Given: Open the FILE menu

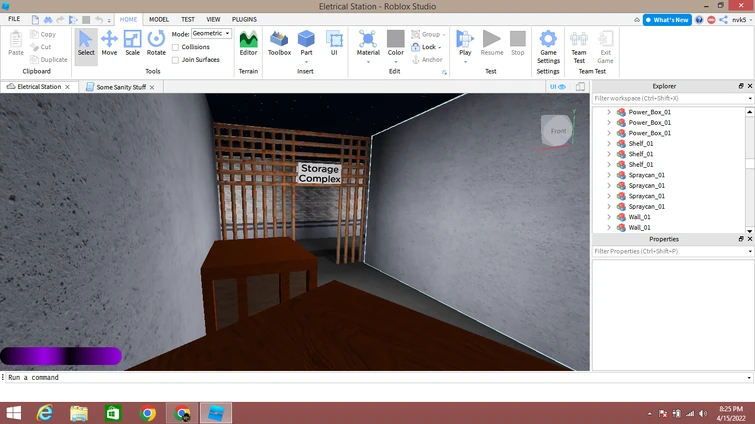Looking at the screenshot, I should pos(14,19).
